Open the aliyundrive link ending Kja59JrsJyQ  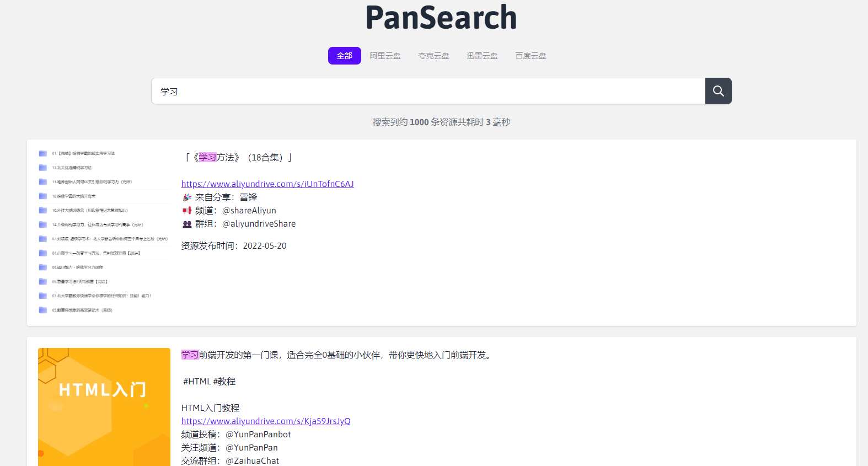tap(266, 421)
